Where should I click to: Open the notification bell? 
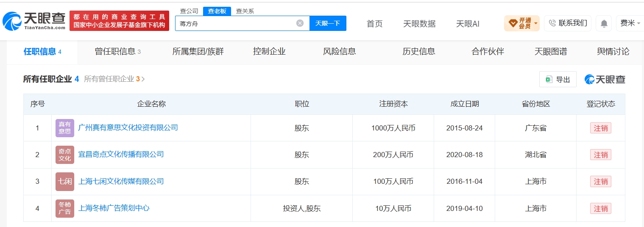(x=604, y=23)
